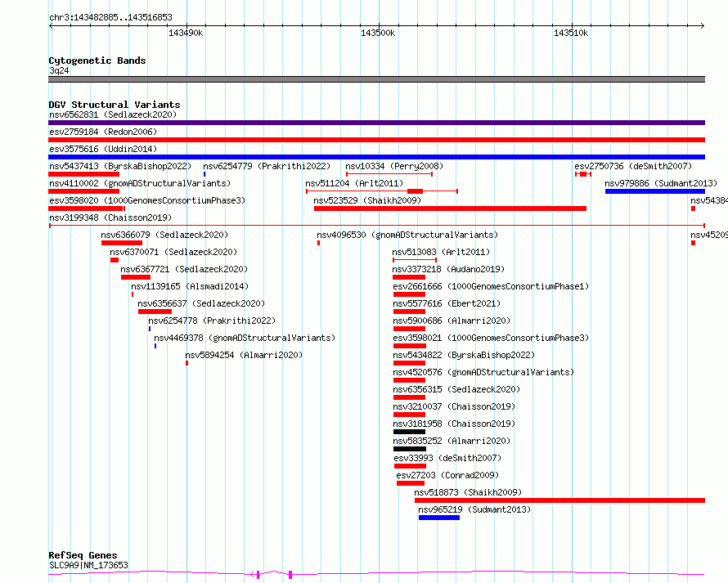
Task: Select esv27203 (Conrad2009) variant
Action: [447, 475]
